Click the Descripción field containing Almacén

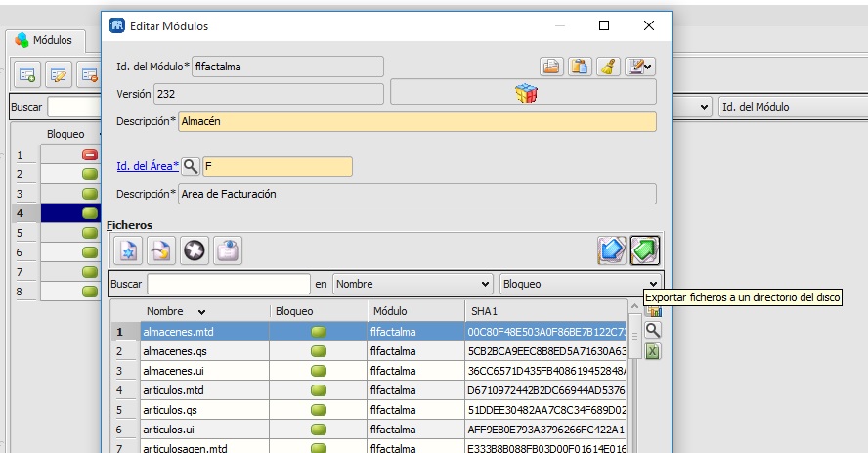pos(417,121)
